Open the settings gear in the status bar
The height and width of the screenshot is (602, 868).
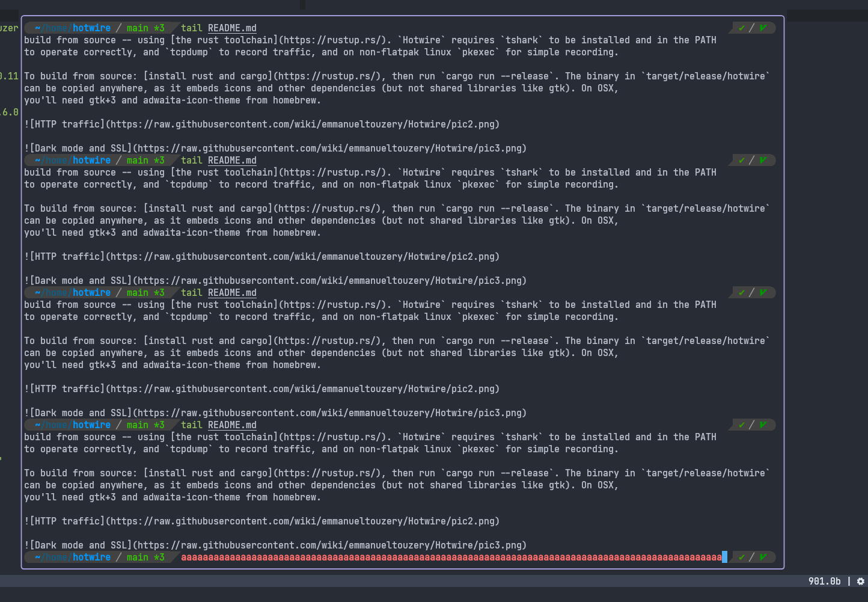[861, 582]
